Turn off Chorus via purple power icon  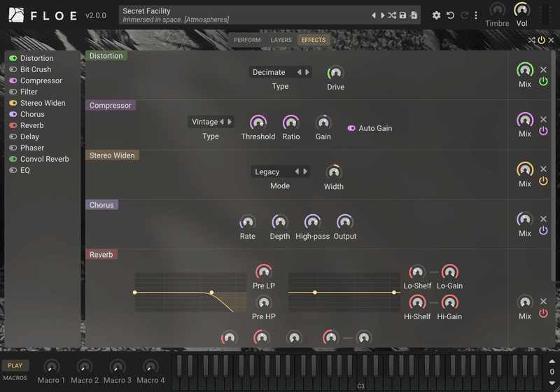coord(543,230)
